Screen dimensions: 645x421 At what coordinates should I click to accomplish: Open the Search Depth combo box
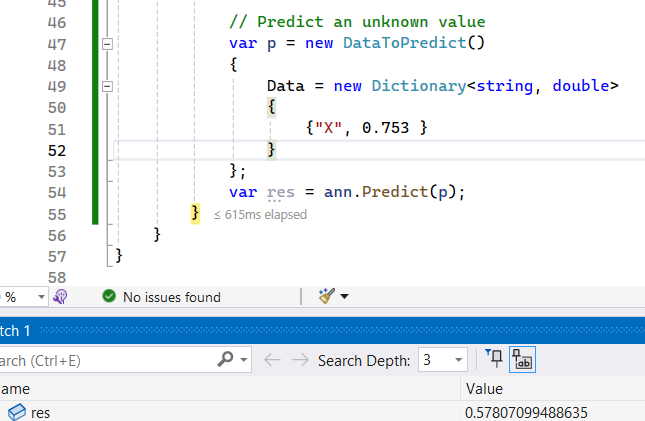pos(443,360)
